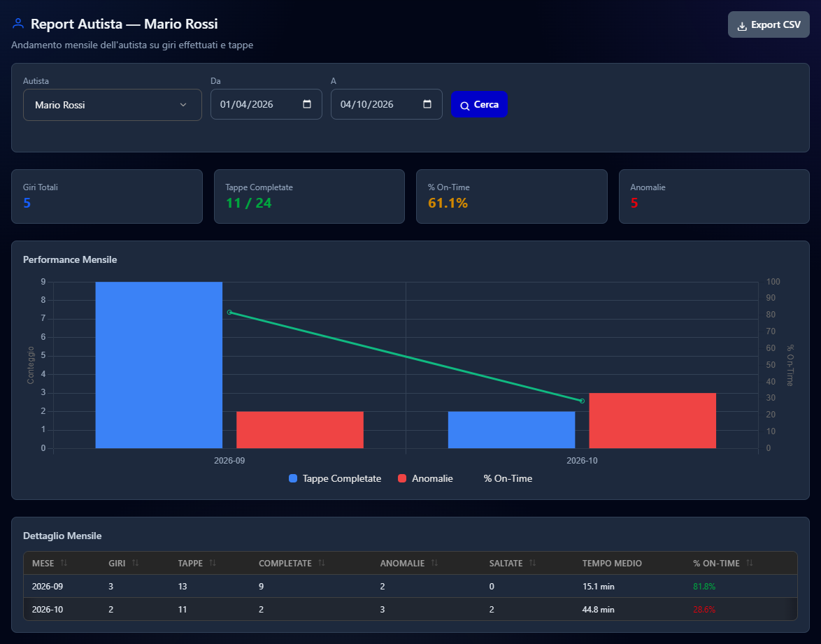Click the Tappe Completate value 11 / 24
Screen dimensions: 821x644
point(249,203)
